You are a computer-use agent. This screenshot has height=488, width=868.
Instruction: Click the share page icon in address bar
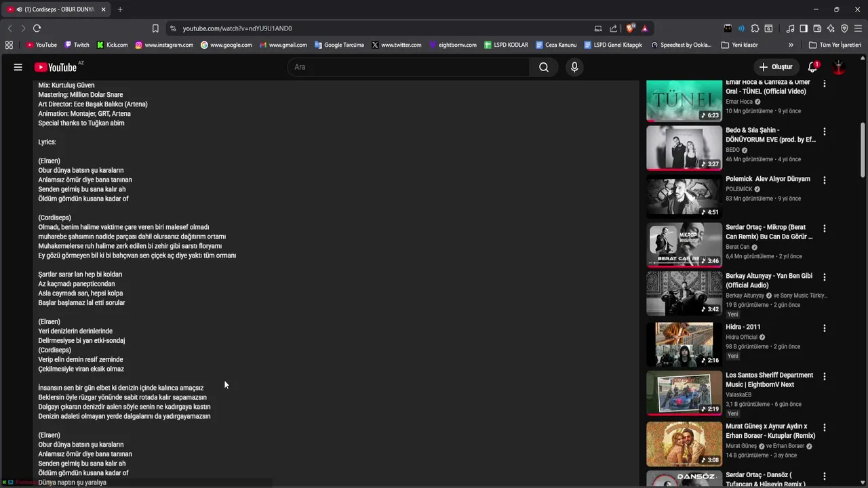[x=614, y=28]
